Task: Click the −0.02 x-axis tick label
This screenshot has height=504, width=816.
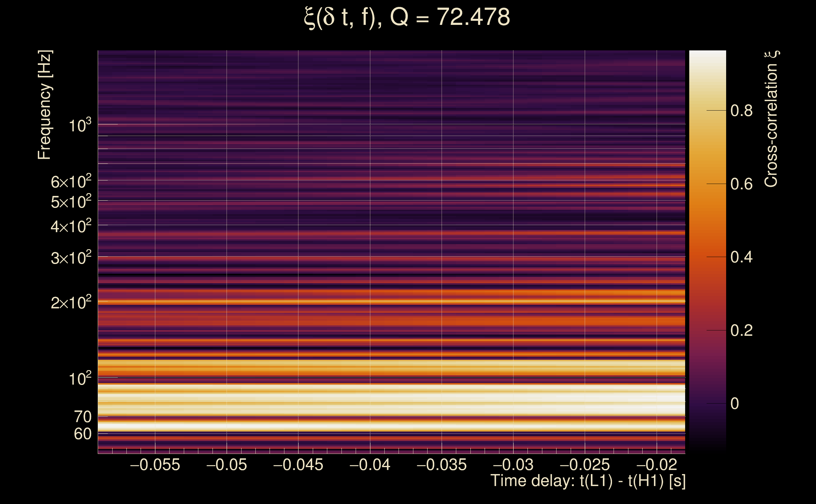Action: (x=656, y=465)
